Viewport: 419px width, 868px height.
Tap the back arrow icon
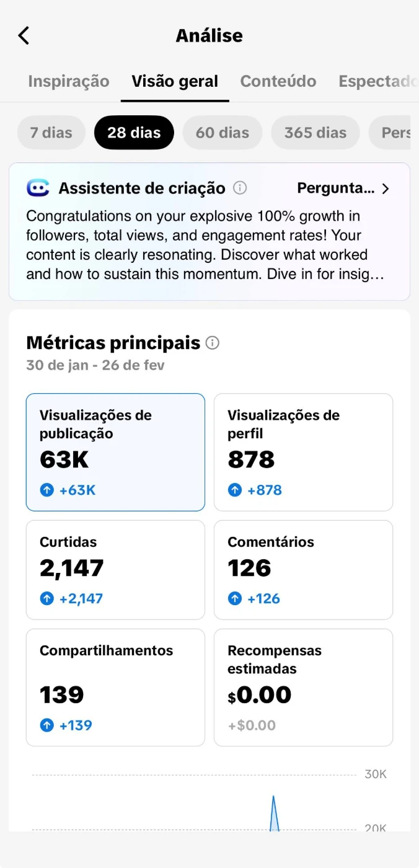[x=24, y=35]
